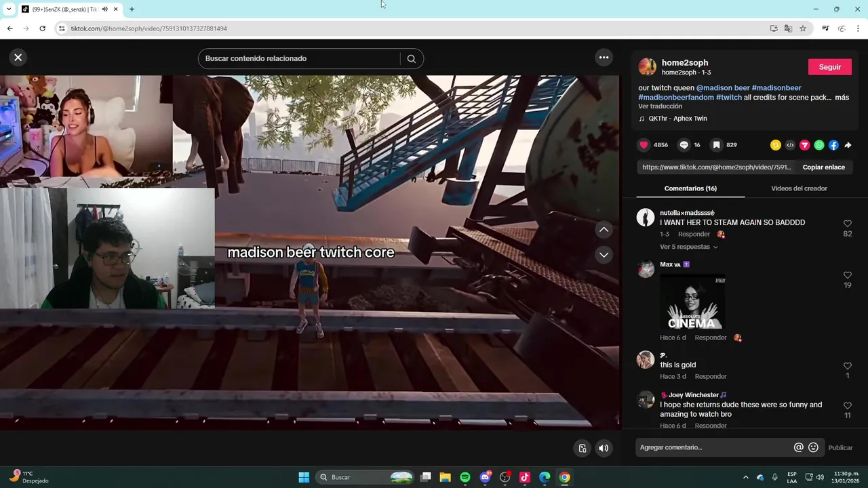Reply to nutella×madssss comment via Responder

(x=694, y=235)
